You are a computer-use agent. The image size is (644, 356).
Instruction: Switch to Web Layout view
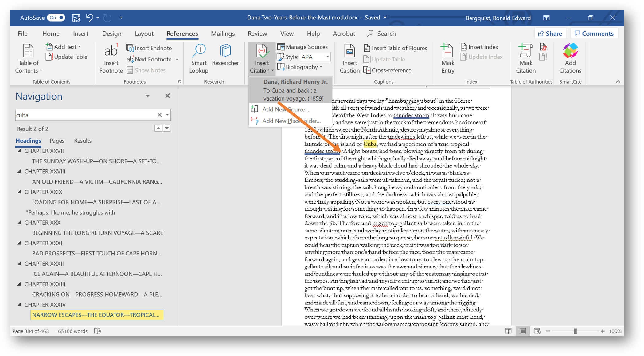(x=537, y=331)
